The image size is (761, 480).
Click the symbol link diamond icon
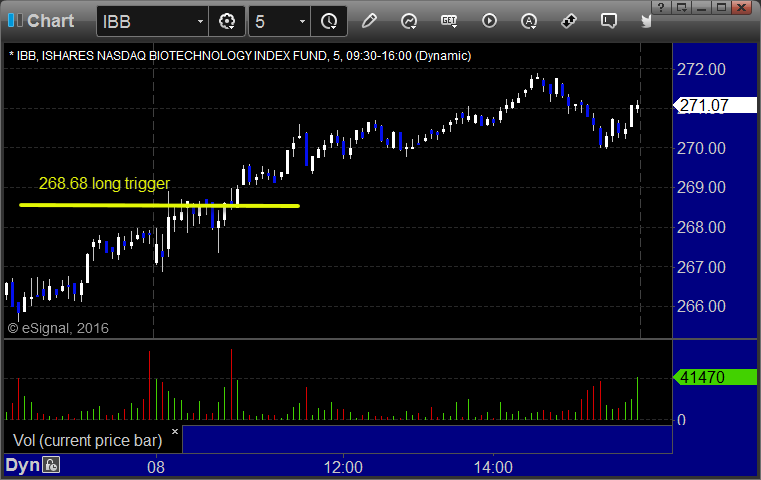(568, 21)
